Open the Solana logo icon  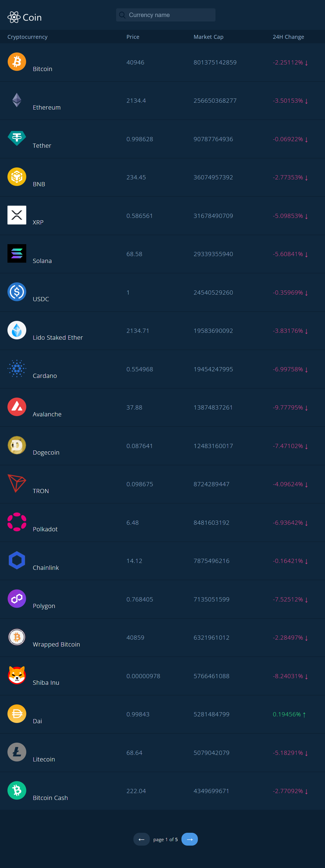click(17, 253)
